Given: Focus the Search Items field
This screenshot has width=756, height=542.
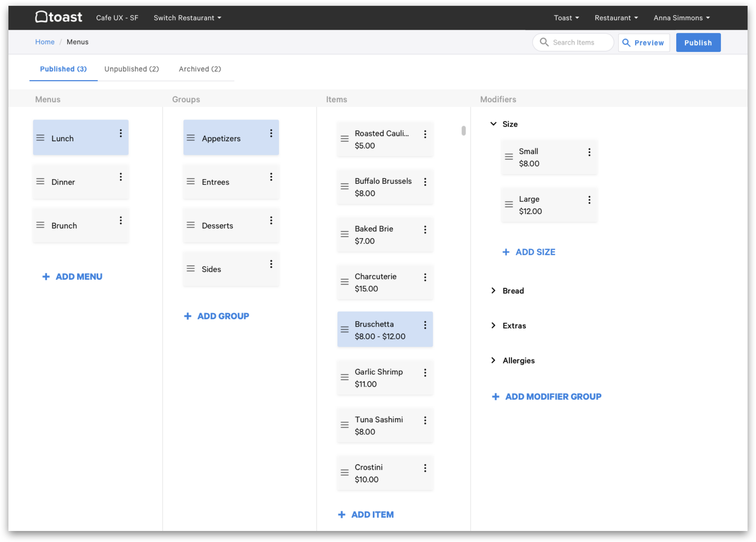Looking at the screenshot, I should coord(573,42).
